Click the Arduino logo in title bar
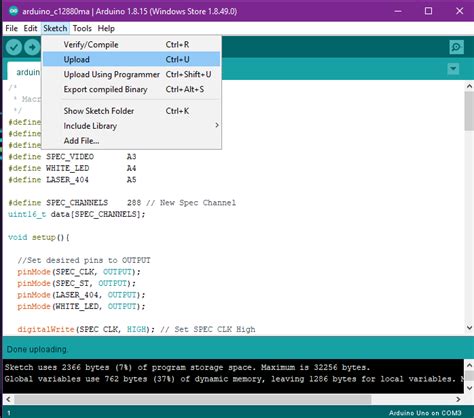Viewport: 474px width, 418px height. [13, 11]
